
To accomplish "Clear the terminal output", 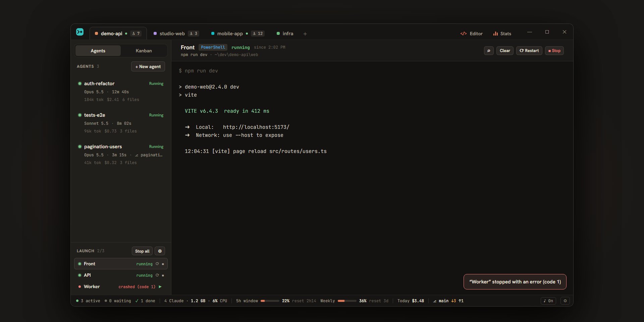I will 505,51.
